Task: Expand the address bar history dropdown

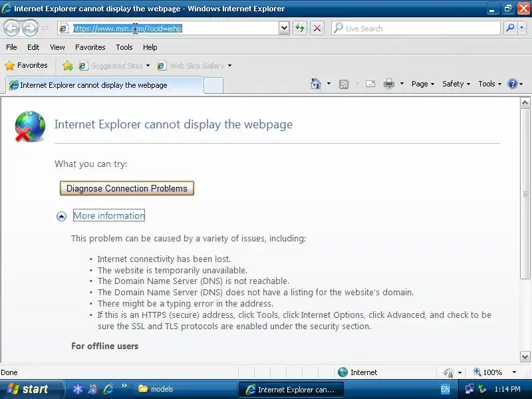Action: (x=284, y=29)
